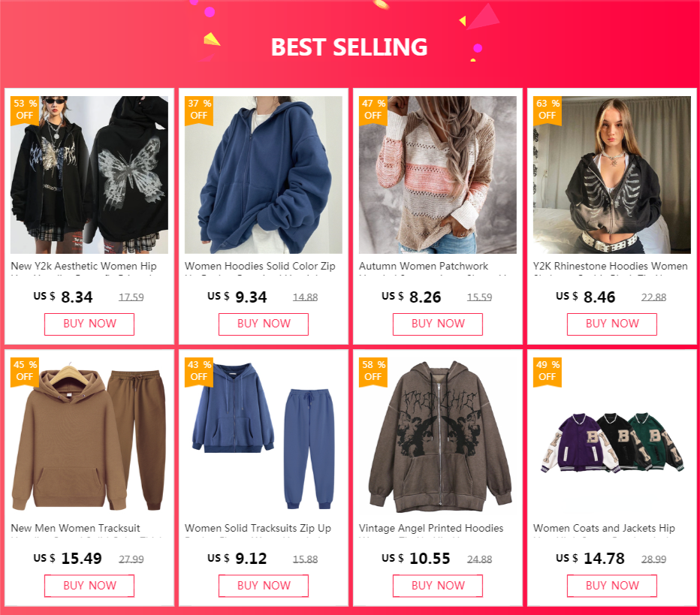Click BUY NOW for Women Coats and Jackets
This screenshot has width=700, height=615.
click(x=612, y=586)
